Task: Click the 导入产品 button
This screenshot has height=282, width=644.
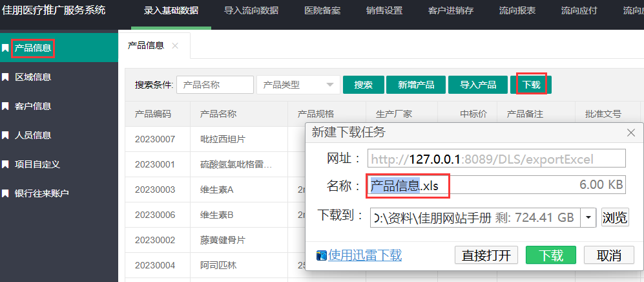Action: point(478,85)
